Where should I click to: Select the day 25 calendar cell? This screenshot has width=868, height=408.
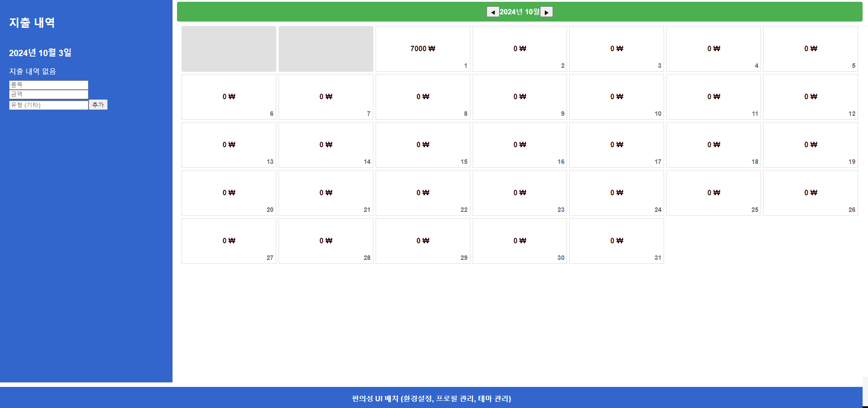coord(713,193)
